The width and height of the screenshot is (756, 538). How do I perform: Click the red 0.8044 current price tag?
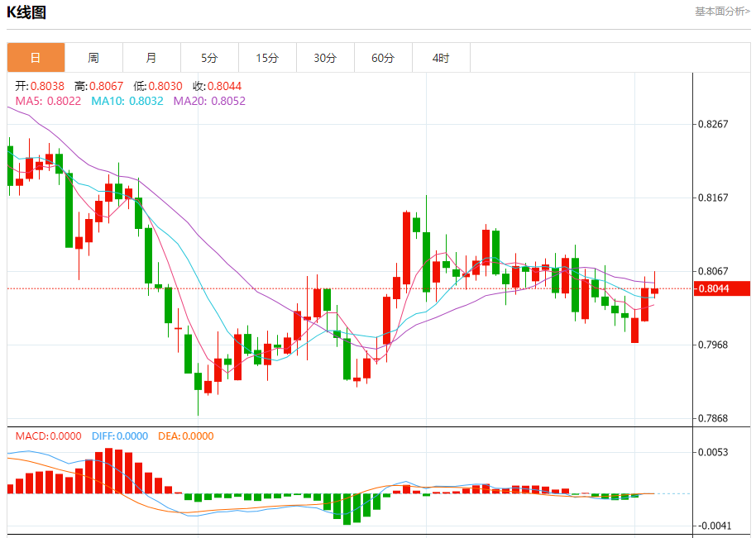pos(722,288)
